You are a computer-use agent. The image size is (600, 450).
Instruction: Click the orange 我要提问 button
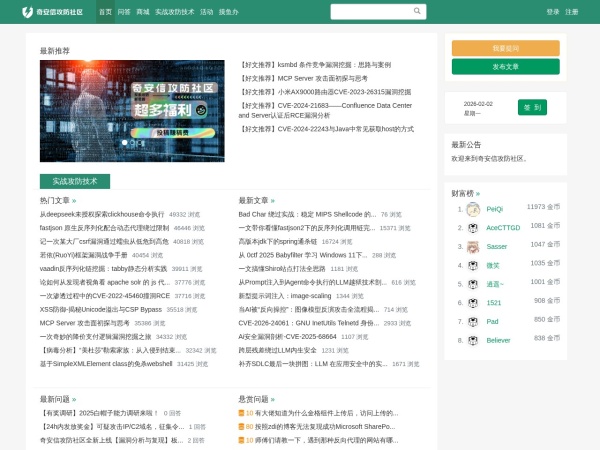click(505, 48)
